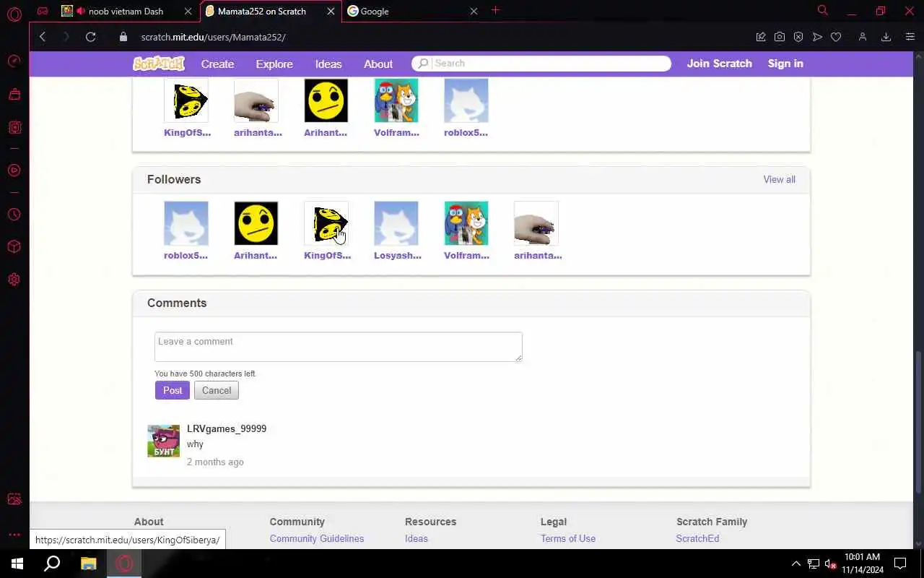Screen dimensions: 924x578
Task: Bookmark the page with the heart icon
Action: [x=836, y=37]
